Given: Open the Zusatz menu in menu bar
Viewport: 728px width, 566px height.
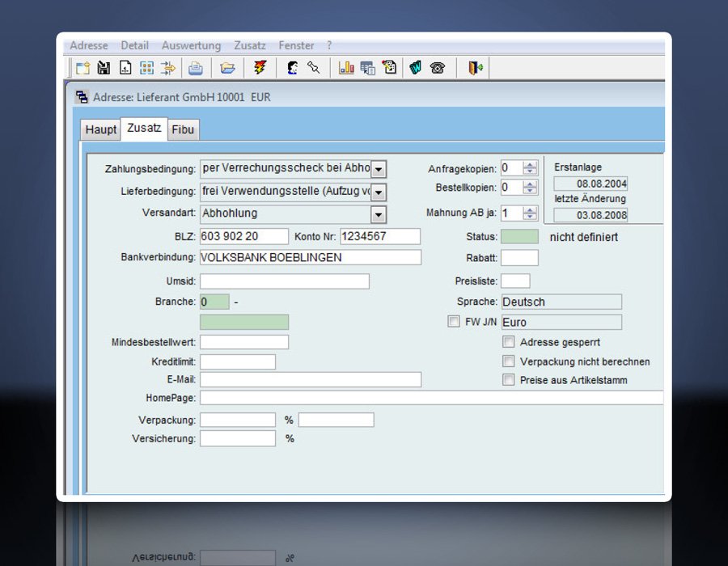Looking at the screenshot, I should pyautogui.click(x=250, y=45).
